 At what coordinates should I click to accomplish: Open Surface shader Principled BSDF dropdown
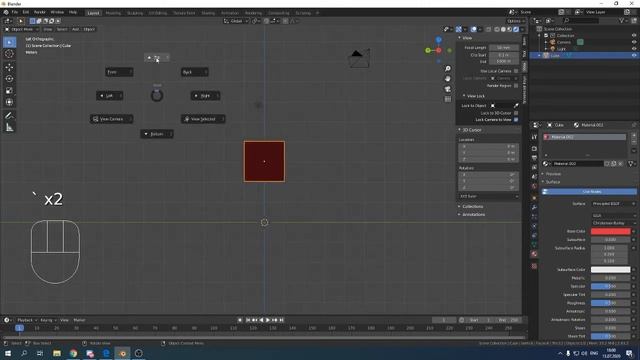613,203
